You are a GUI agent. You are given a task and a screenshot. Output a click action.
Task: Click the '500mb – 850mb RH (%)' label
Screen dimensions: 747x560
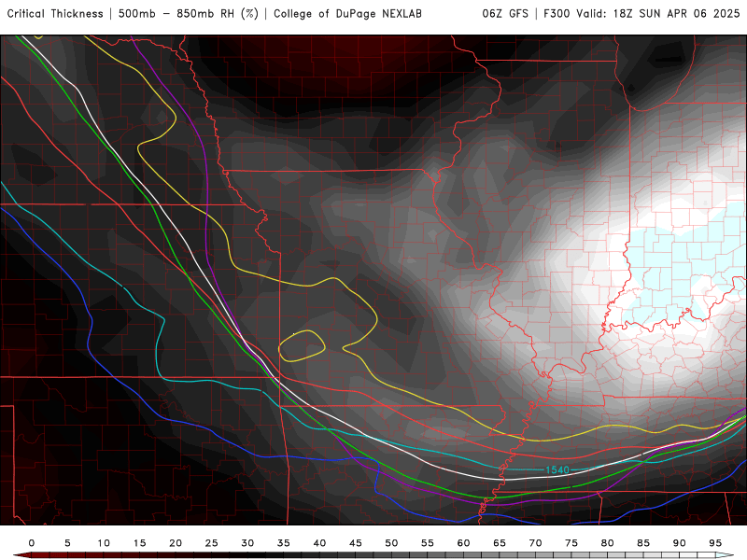[189, 14]
